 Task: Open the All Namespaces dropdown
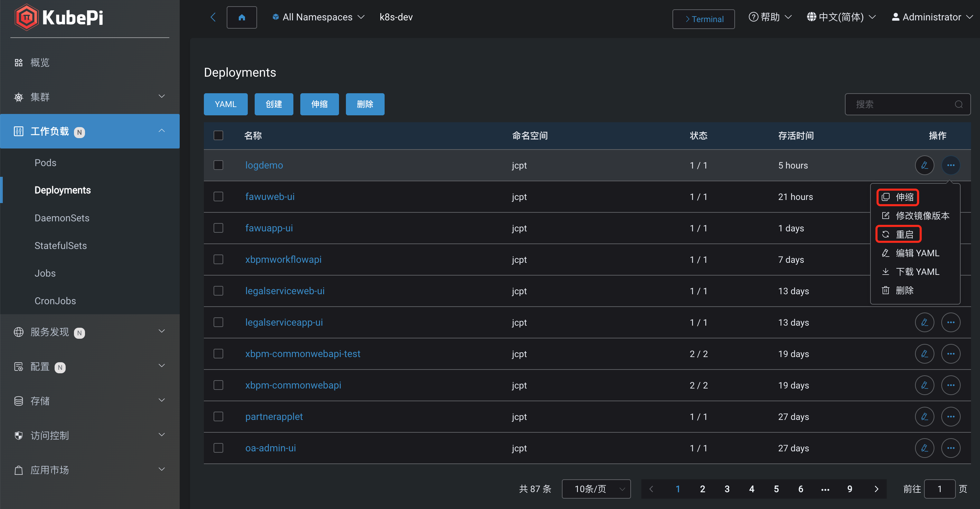tap(318, 18)
